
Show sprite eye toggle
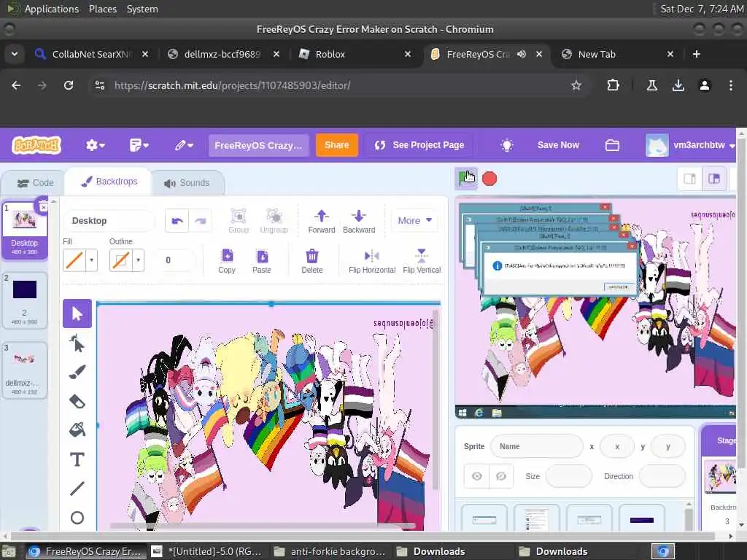click(477, 476)
